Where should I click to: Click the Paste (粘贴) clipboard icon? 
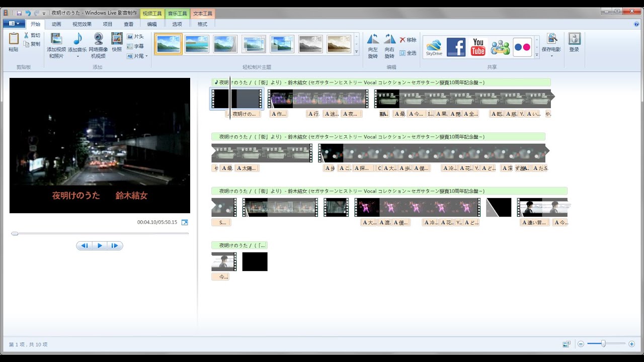tap(14, 39)
